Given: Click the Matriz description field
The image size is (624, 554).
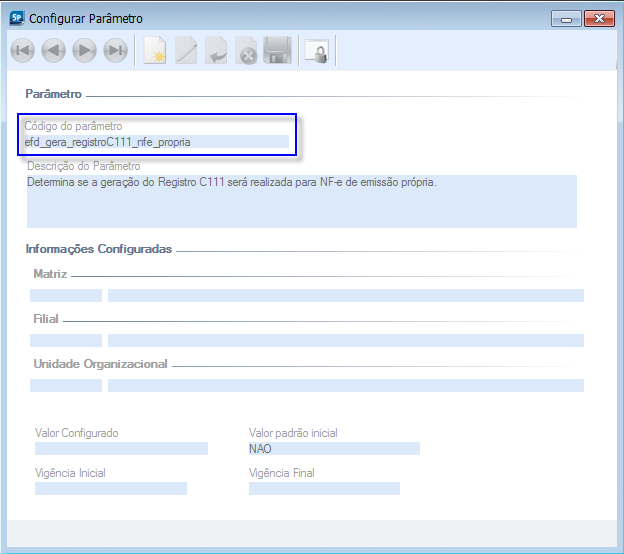Looking at the screenshot, I should click(x=346, y=295).
